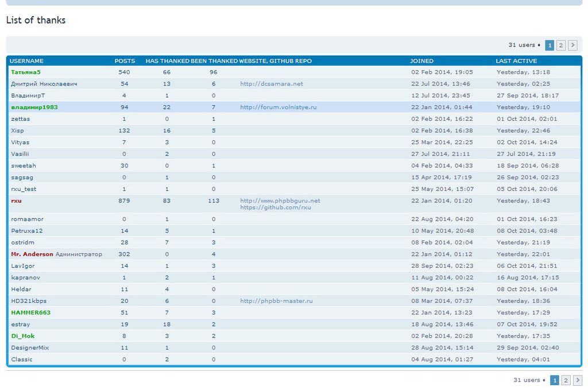588x388 pixels.
Task: Open the phpbbguru.net website link
Action: [x=280, y=201]
